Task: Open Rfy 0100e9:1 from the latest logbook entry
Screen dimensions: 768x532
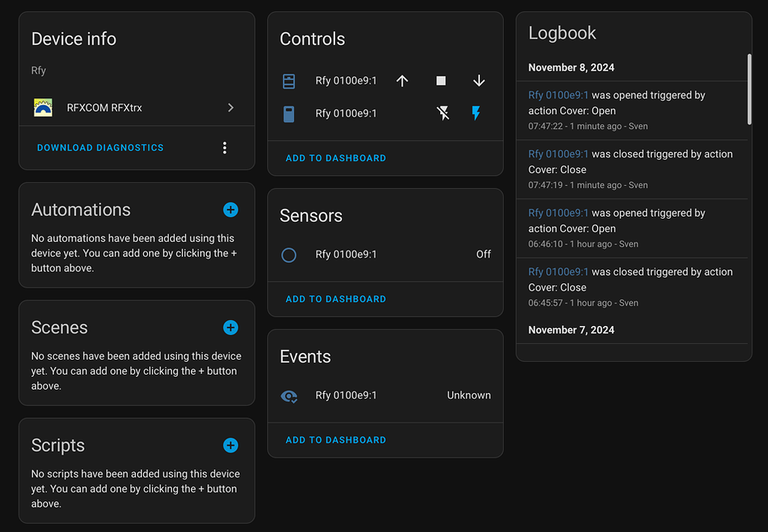Action: (x=559, y=95)
